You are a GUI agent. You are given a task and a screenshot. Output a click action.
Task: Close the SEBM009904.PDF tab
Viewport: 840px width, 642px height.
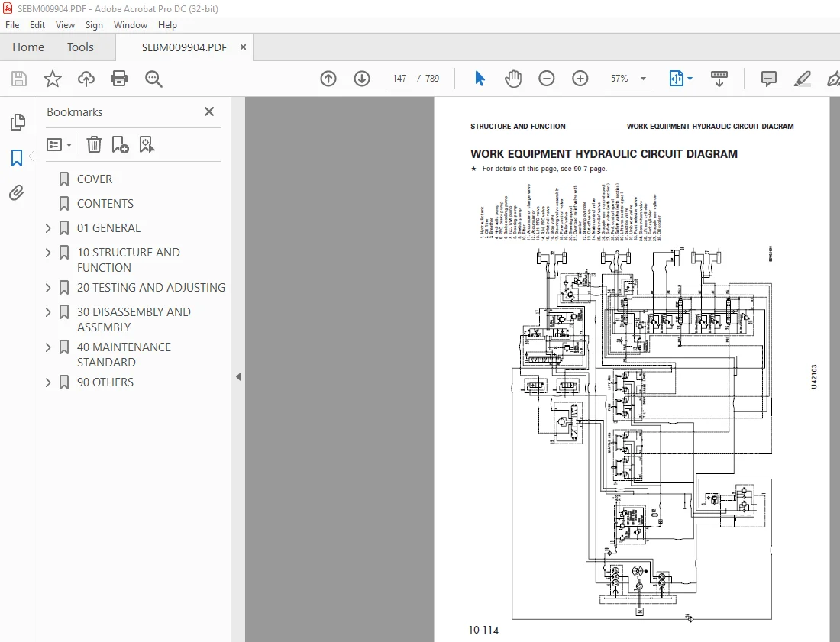(243, 47)
